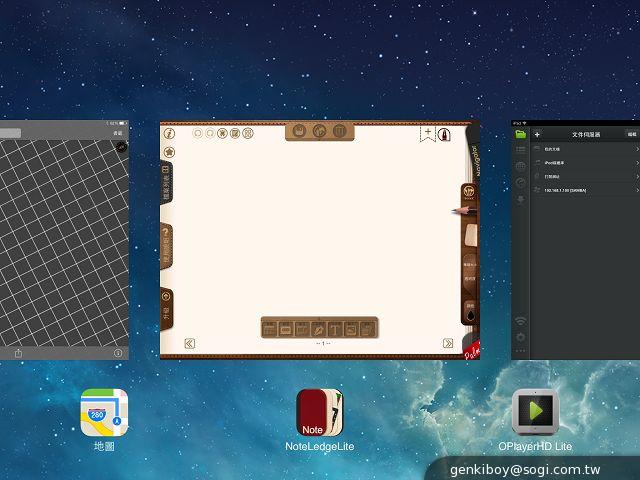Open the settings gear in OPlayer sidebar
Image resolution: width=640 pixels, height=480 pixels.
(520, 338)
